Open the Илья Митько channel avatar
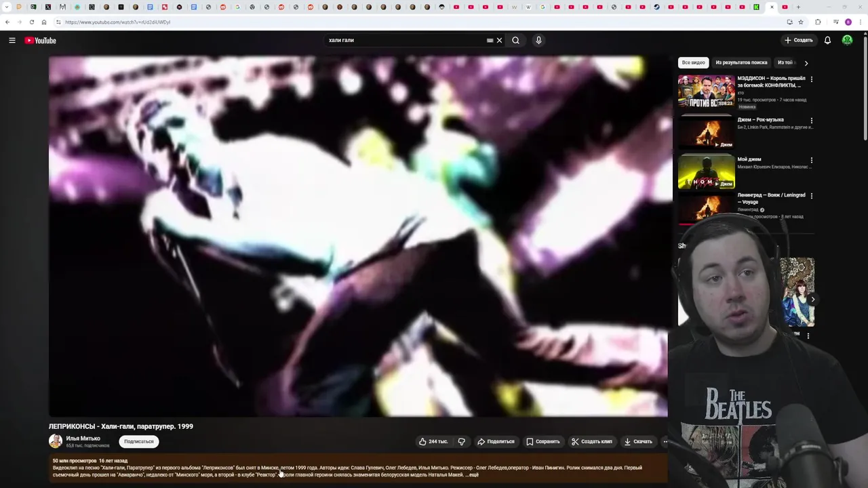868x488 pixels. [56, 441]
